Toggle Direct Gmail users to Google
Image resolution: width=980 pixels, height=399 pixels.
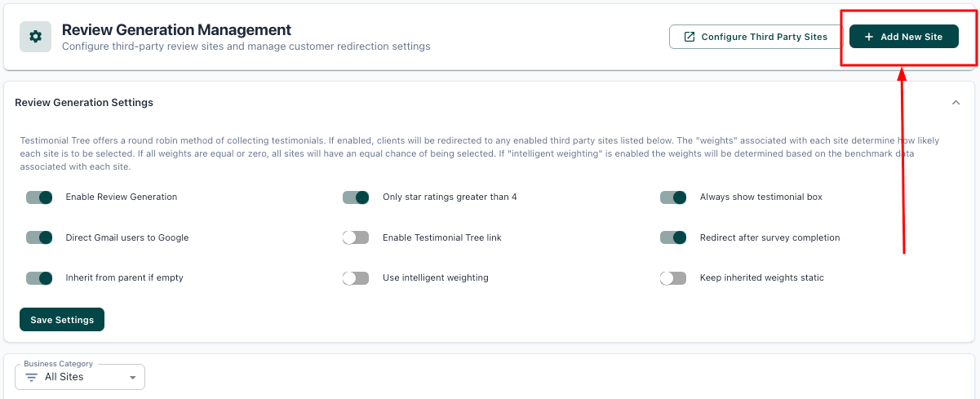click(39, 237)
